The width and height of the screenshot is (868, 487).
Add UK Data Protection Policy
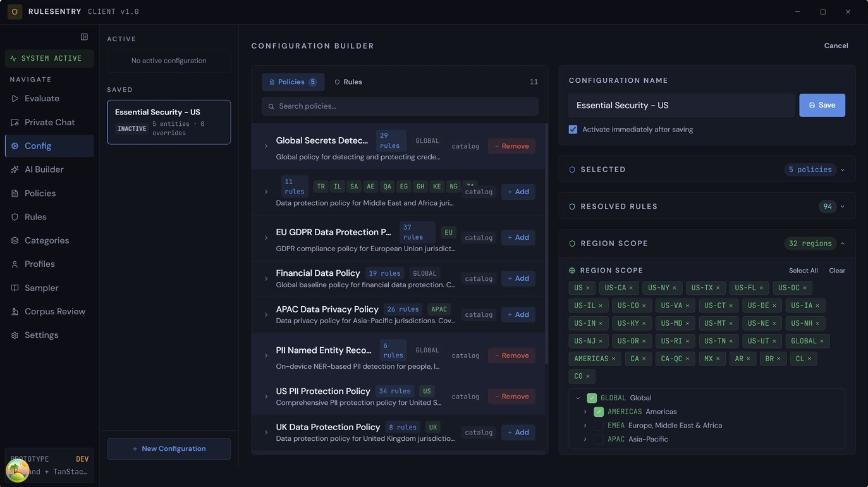[518, 433]
